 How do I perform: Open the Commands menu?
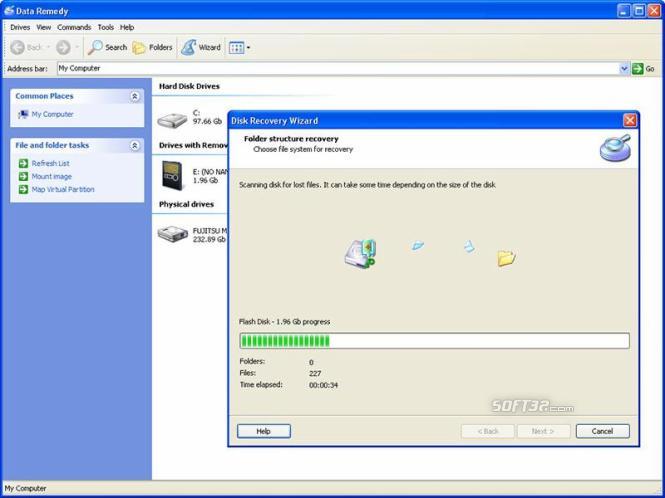tap(74, 27)
